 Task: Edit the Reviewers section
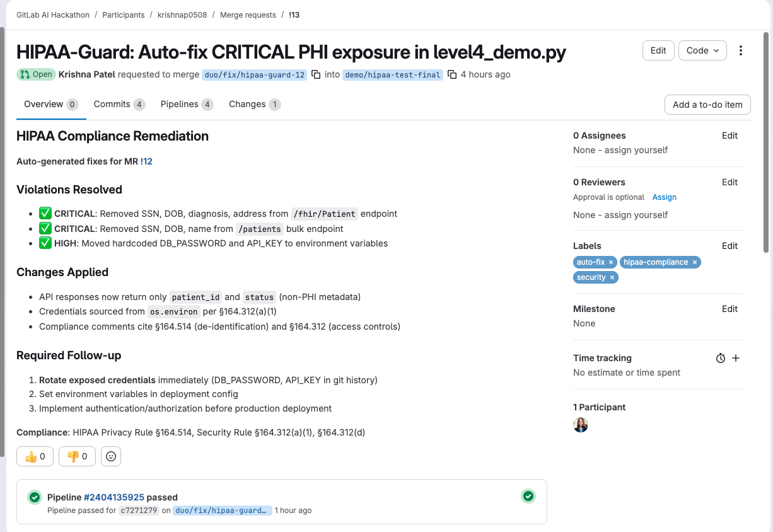(x=729, y=182)
